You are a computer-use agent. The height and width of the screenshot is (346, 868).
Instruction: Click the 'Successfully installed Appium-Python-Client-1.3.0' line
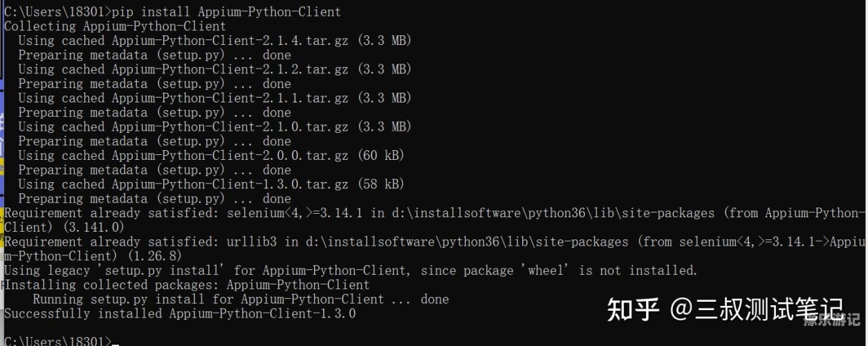point(180,314)
